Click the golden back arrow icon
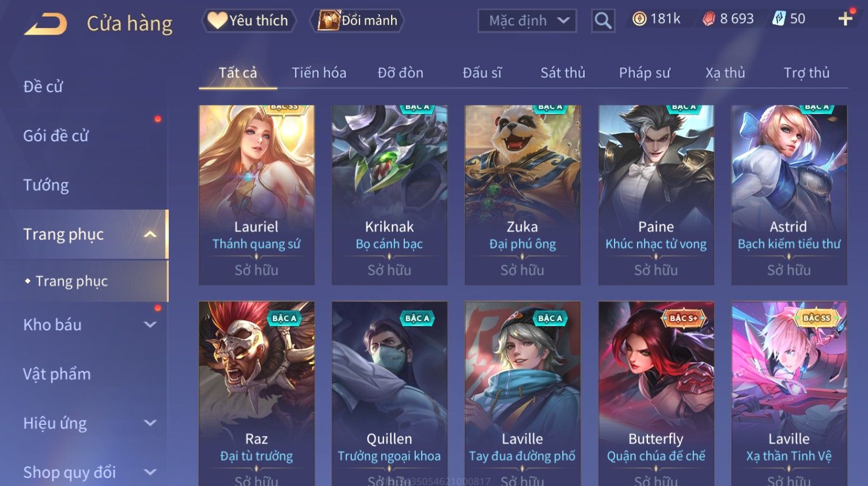 [46, 24]
